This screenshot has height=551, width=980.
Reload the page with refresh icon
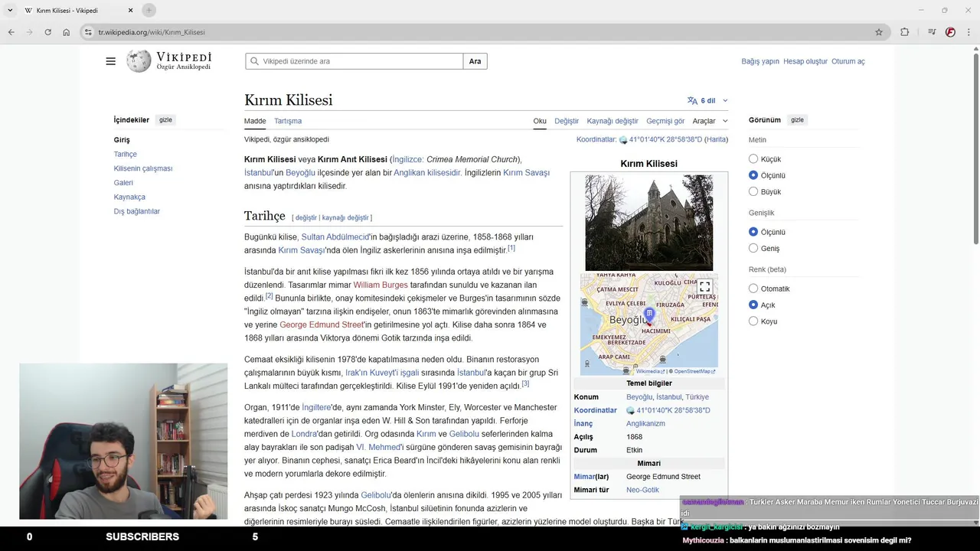click(47, 32)
